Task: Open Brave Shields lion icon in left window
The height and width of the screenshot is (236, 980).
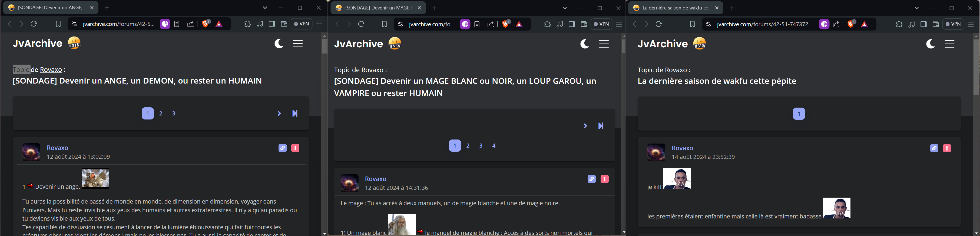Action: [x=206, y=24]
